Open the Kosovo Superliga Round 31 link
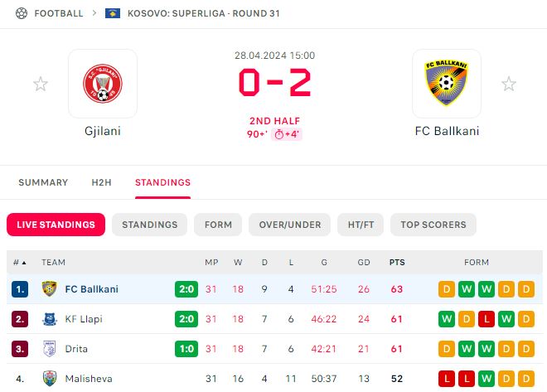The image size is (547, 392). pos(204,13)
